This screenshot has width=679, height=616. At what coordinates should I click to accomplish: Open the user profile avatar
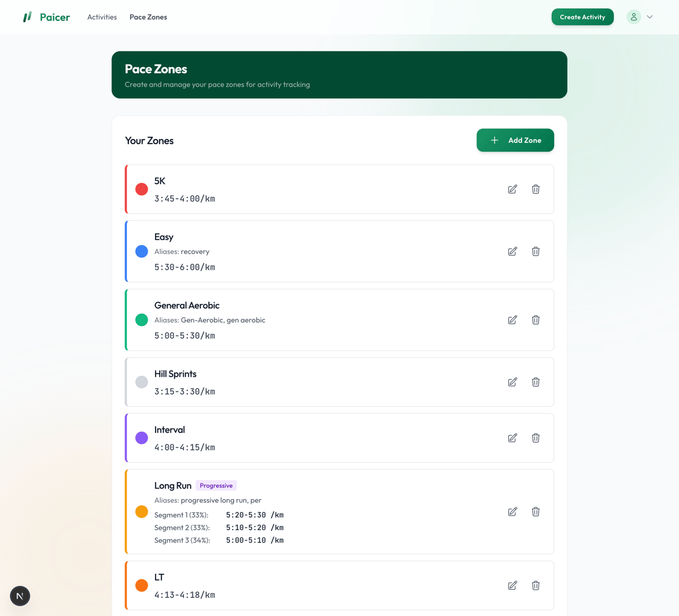(x=634, y=17)
